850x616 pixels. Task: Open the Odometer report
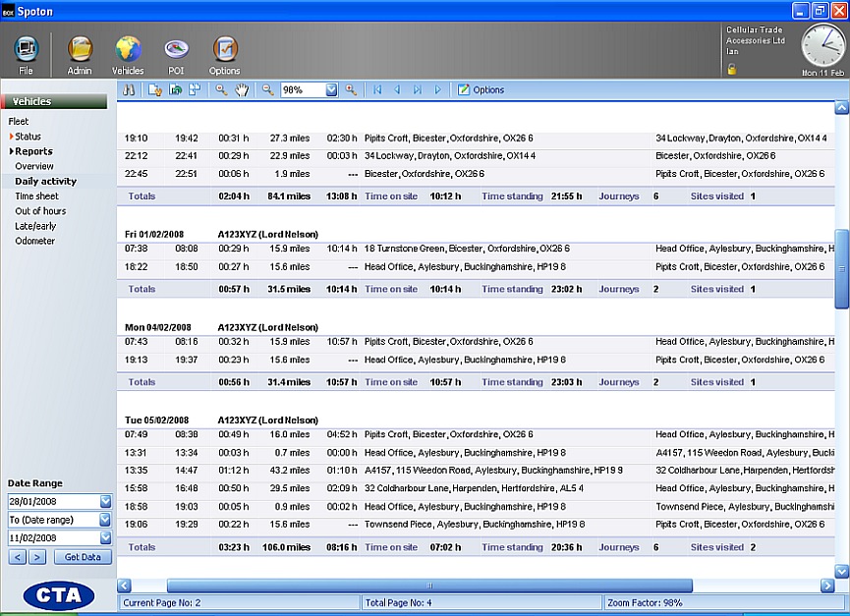[35, 241]
